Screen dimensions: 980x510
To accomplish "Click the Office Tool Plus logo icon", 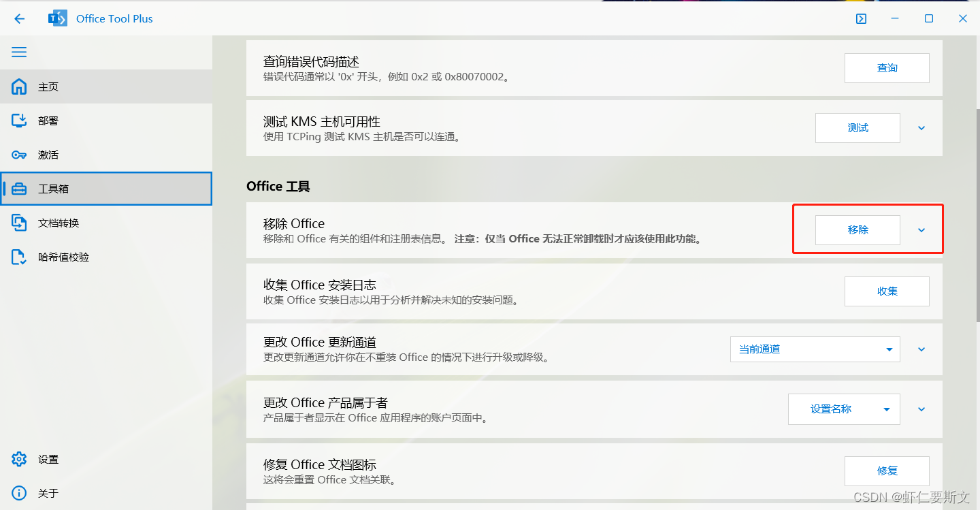I will [x=57, y=18].
